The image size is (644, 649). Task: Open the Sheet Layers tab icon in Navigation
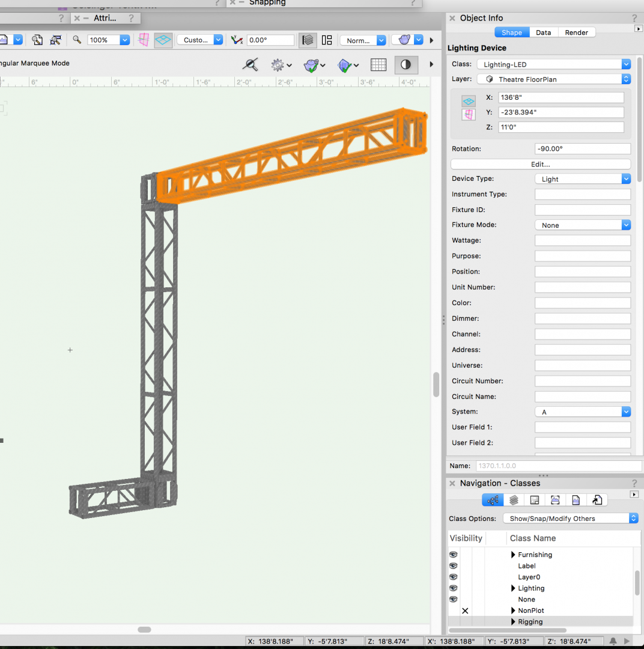coord(534,500)
